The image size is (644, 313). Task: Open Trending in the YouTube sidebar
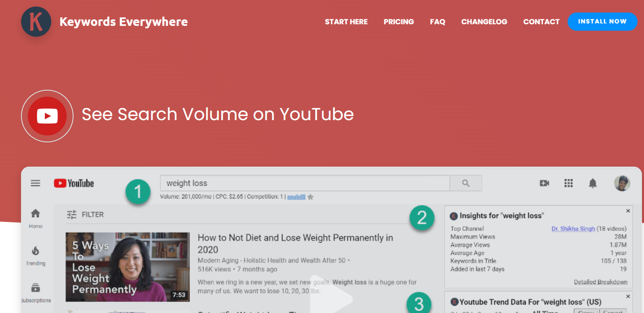[36, 256]
